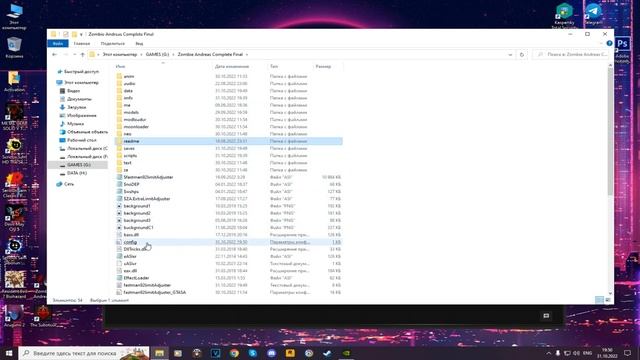Open Downloads in sidebar
The height and width of the screenshot is (360, 640).
click(x=76, y=107)
